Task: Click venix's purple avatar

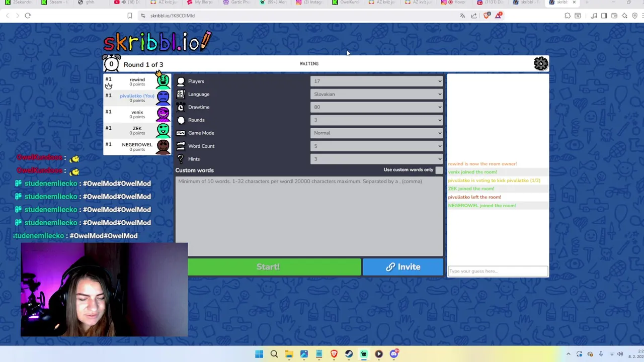Action: pyautogui.click(x=163, y=114)
